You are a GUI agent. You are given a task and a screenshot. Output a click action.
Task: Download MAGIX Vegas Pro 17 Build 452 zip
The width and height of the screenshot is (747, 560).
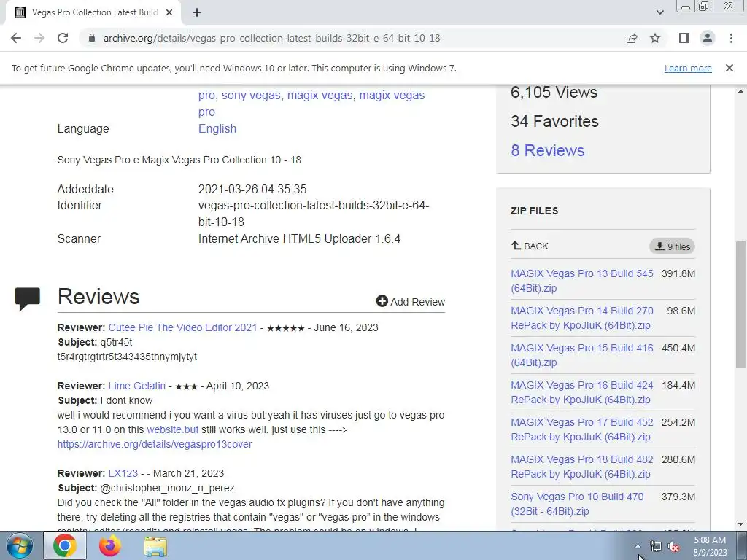581,429
